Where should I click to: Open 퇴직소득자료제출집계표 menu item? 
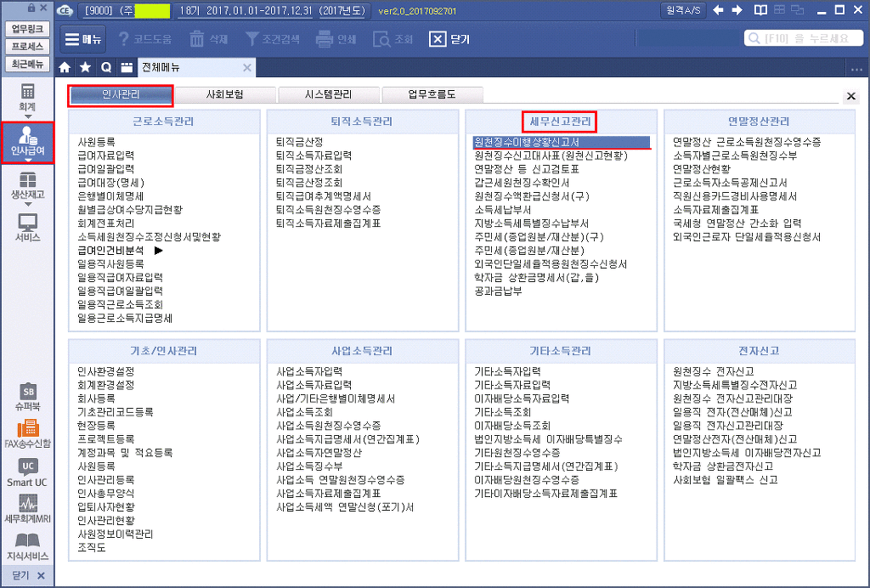[329, 223]
